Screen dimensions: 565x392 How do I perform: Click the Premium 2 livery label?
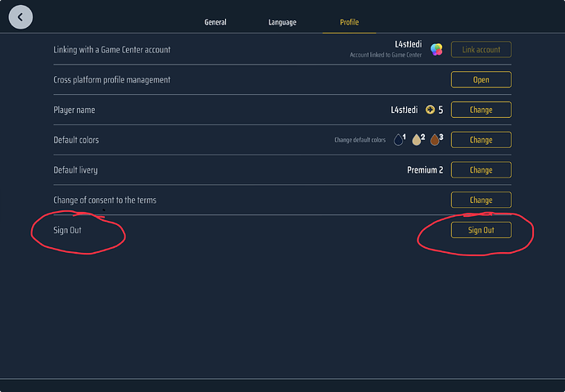tap(425, 170)
